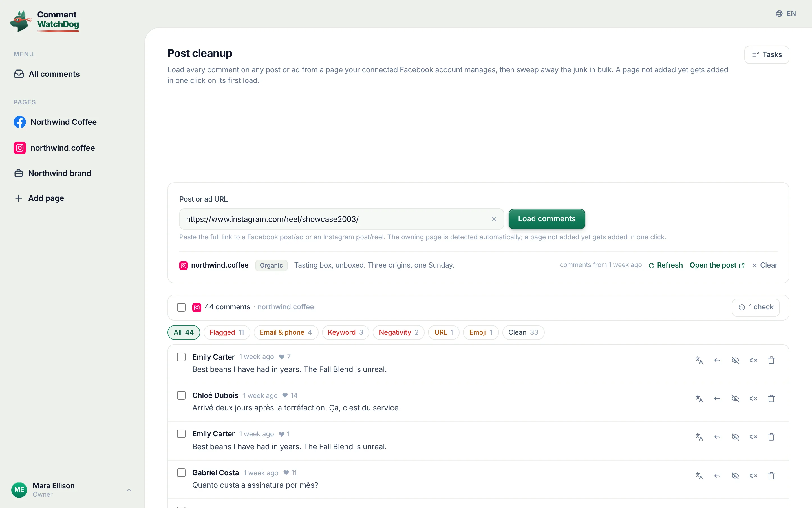Mute author of Emily Carter's 7-like comment
The image size is (812, 508).
coord(753,360)
